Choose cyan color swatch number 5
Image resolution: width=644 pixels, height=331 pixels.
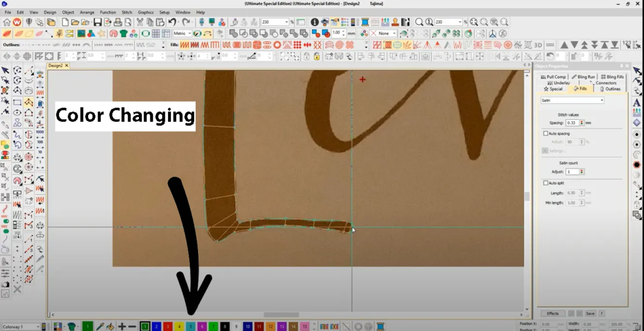point(190,327)
